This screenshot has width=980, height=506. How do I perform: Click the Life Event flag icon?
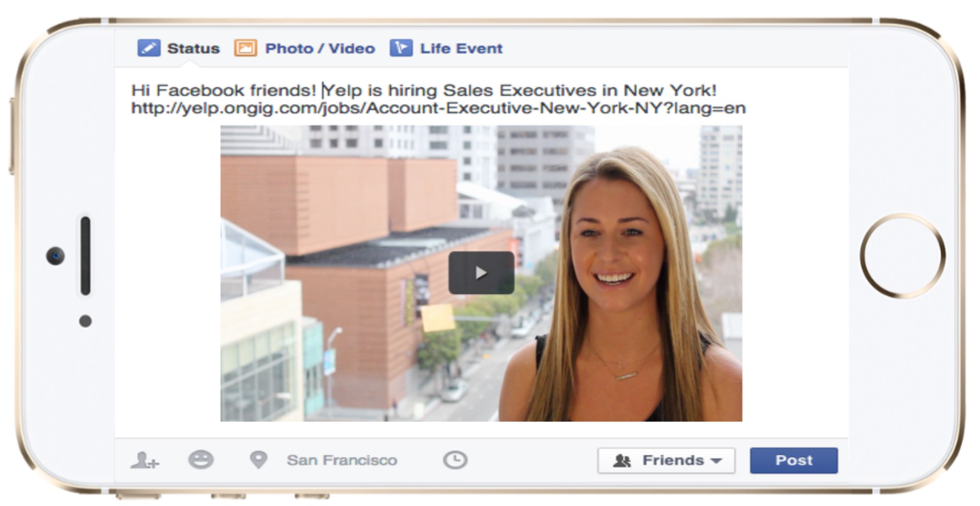click(401, 48)
